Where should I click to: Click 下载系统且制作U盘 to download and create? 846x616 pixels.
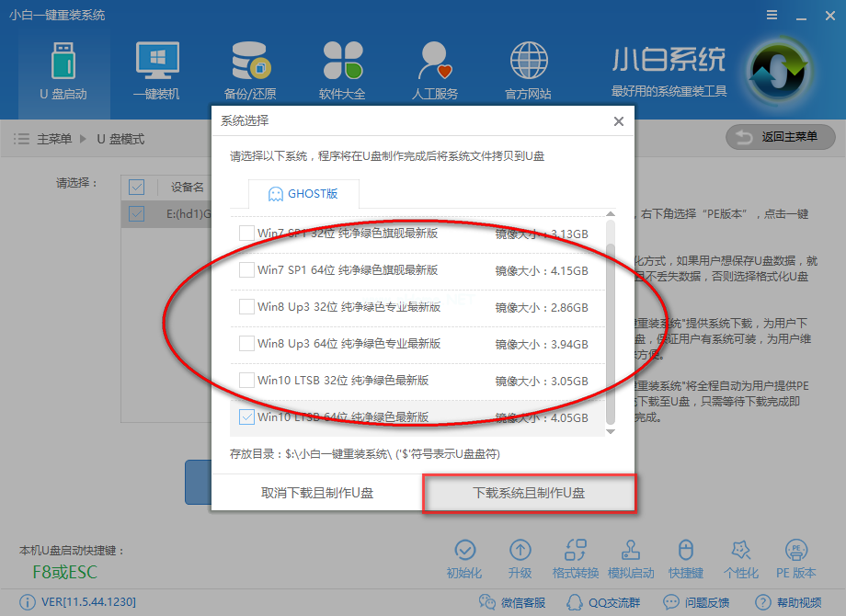pyautogui.click(x=529, y=494)
